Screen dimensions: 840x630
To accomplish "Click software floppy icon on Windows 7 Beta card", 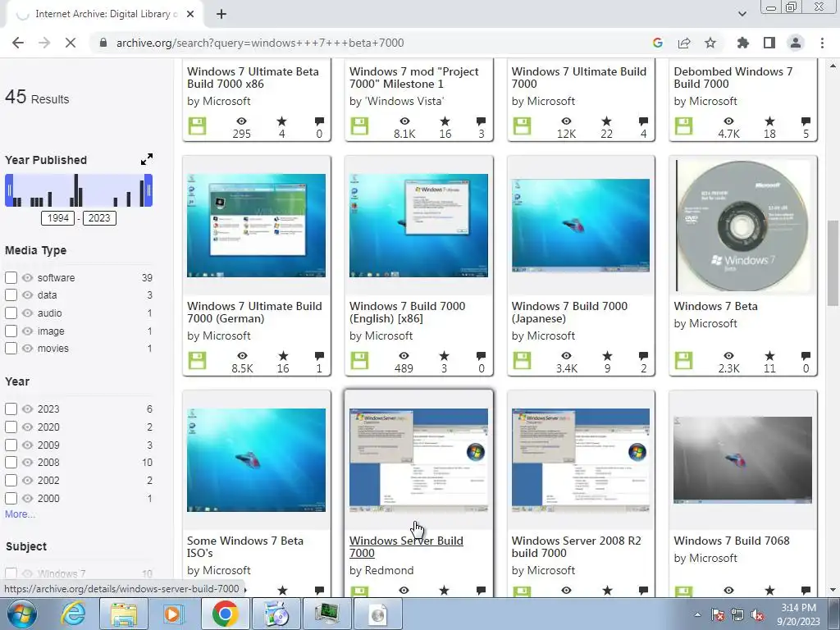I will [x=683, y=361].
